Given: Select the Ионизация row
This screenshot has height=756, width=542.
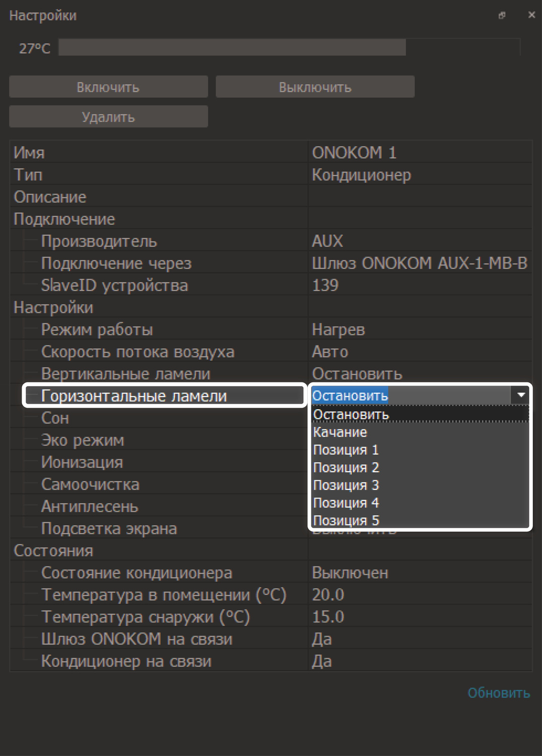Looking at the screenshot, I should click(82, 463).
